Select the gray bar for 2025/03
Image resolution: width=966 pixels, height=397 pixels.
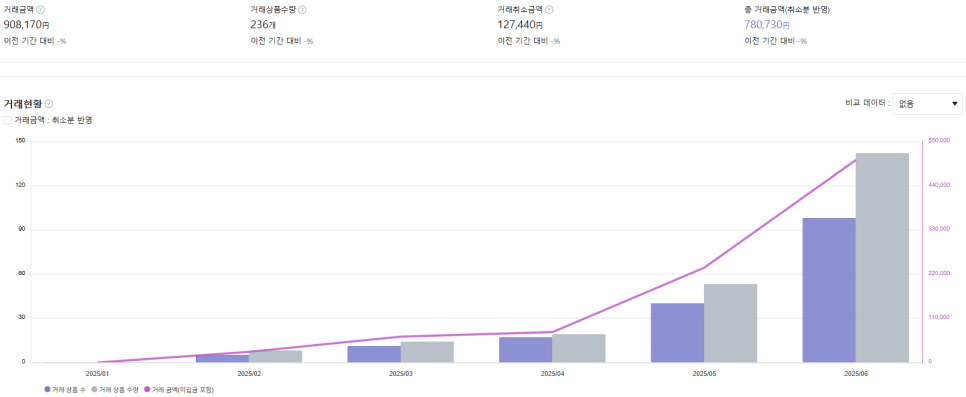[x=427, y=352]
